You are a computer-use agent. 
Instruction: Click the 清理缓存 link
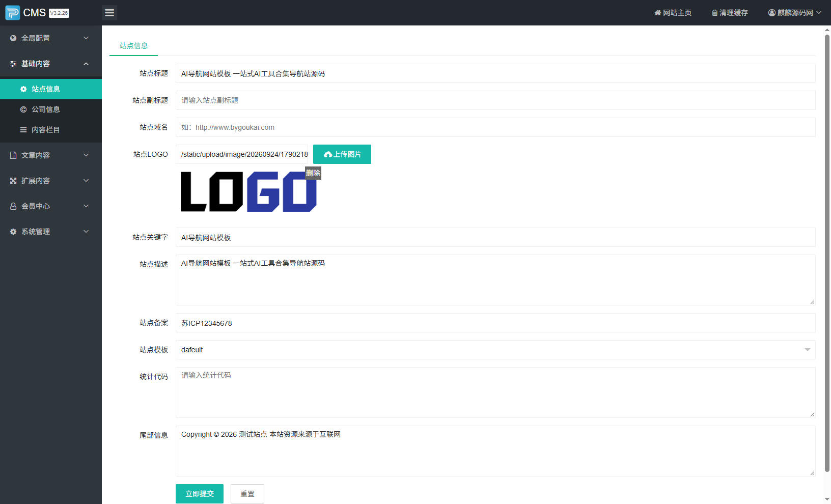(730, 13)
